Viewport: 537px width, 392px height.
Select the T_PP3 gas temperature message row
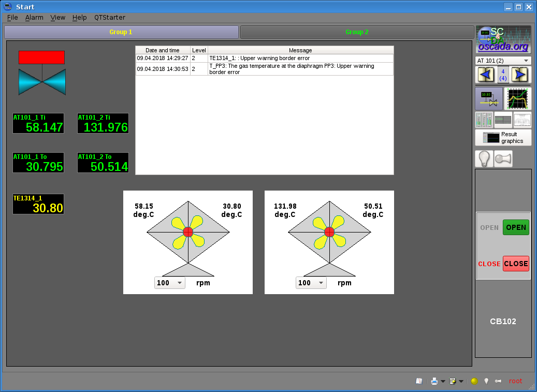tap(265, 69)
